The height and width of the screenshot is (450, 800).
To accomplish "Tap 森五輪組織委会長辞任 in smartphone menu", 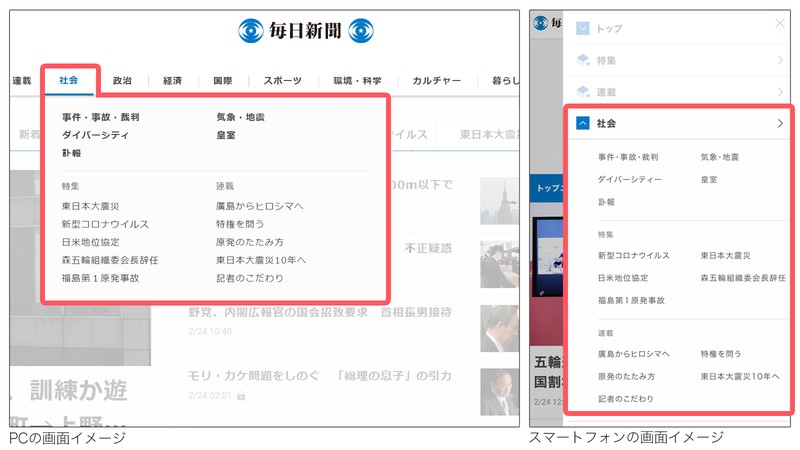I will pyautogui.click(x=743, y=278).
